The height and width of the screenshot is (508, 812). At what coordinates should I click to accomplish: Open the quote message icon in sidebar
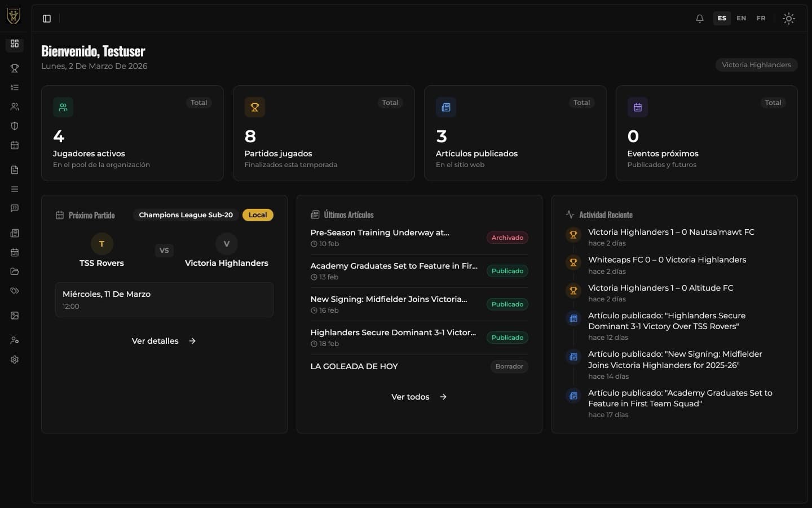coord(15,208)
